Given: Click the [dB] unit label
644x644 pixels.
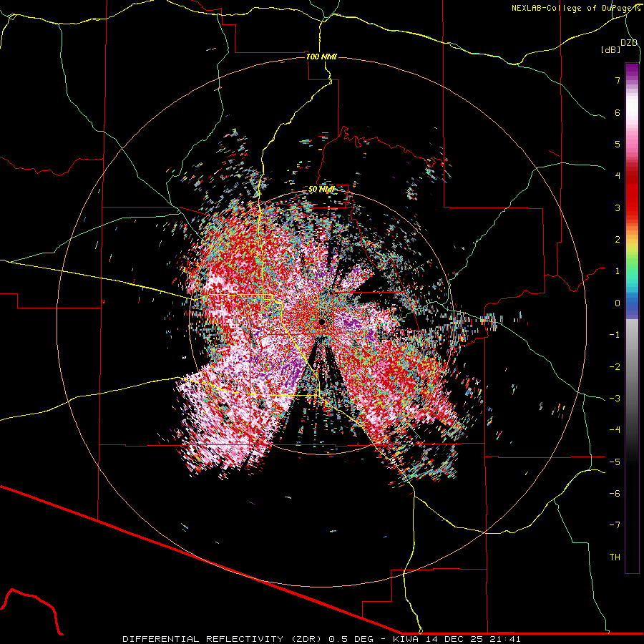Looking at the screenshot, I should click(x=611, y=49).
